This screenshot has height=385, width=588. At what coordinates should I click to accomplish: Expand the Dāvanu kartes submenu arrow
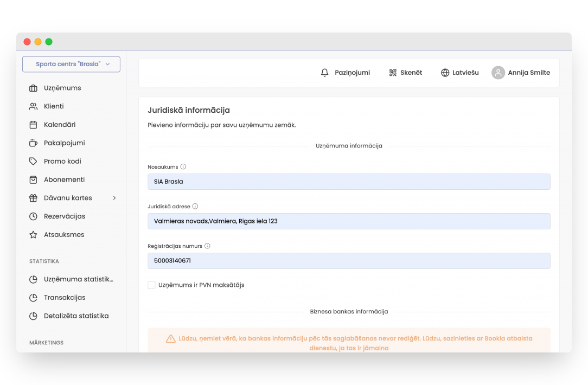pyautogui.click(x=114, y=198)
